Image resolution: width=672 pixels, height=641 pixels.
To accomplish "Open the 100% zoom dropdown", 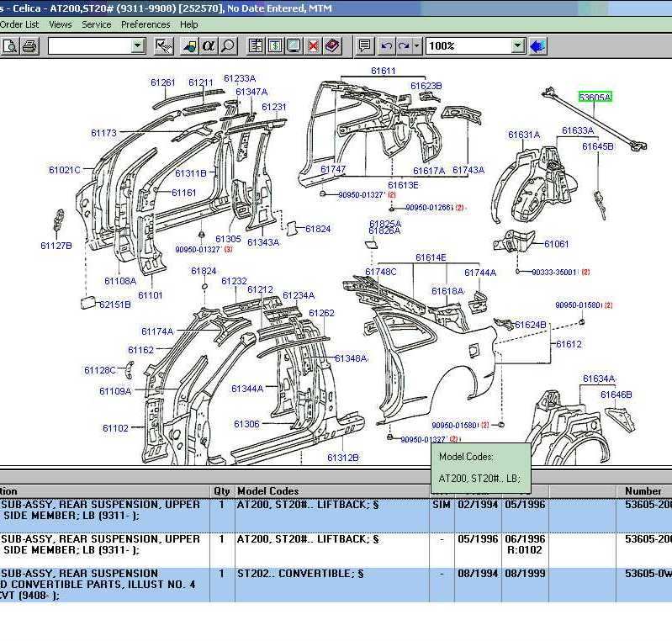I will coord(518,45).
